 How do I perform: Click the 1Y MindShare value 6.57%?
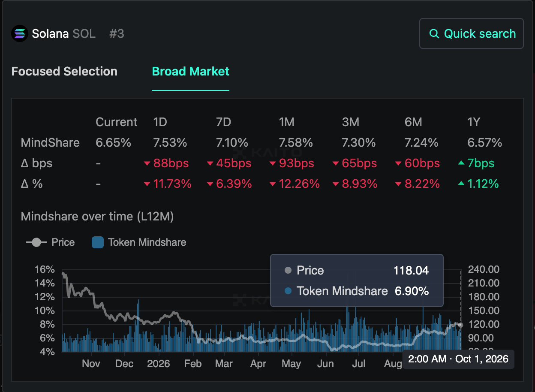pos(484,143)
